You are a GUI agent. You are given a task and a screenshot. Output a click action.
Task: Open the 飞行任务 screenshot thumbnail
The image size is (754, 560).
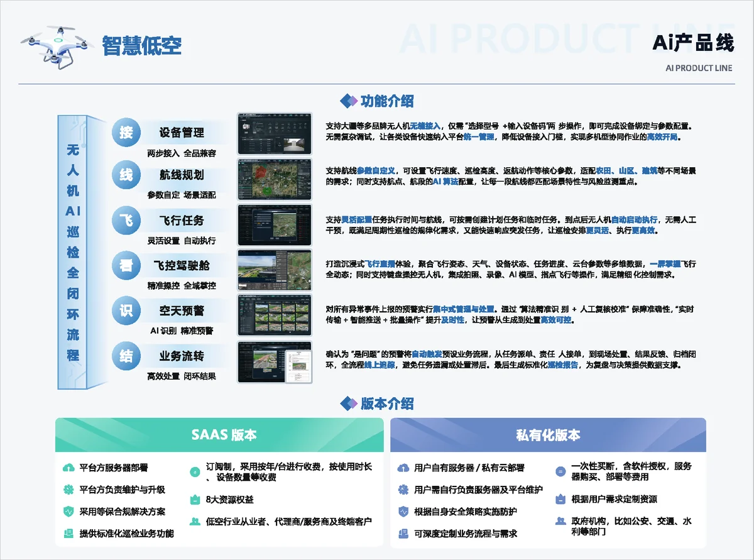(x=275, y=224)
